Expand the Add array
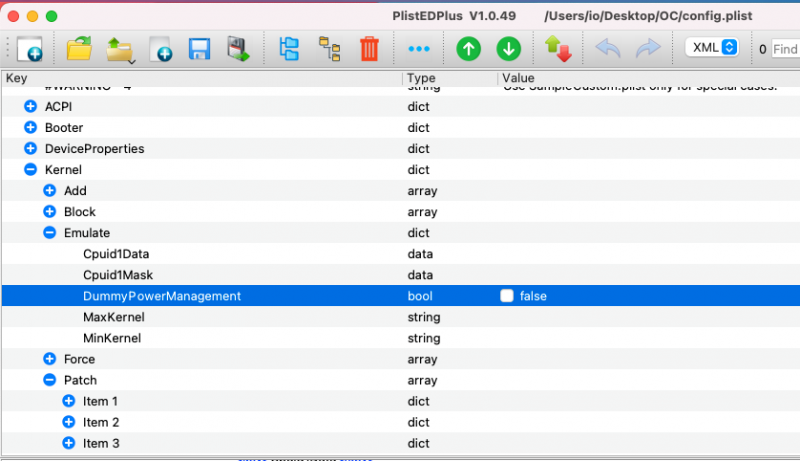This screenshot has width=800, height=461. tap(49, 190)
